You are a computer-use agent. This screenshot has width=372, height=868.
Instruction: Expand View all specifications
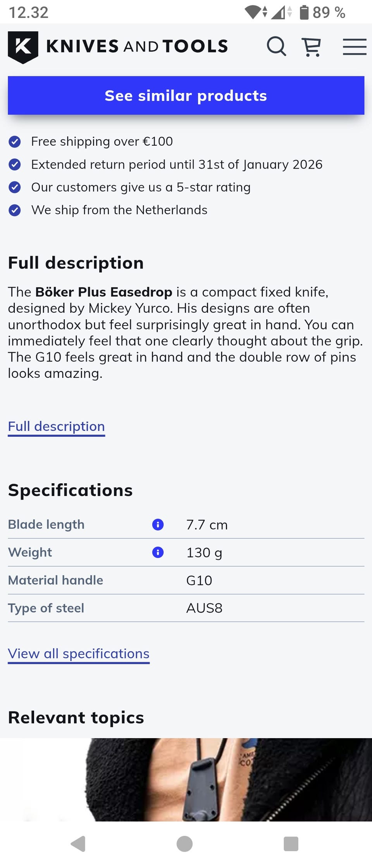click(x=79, y=654)
